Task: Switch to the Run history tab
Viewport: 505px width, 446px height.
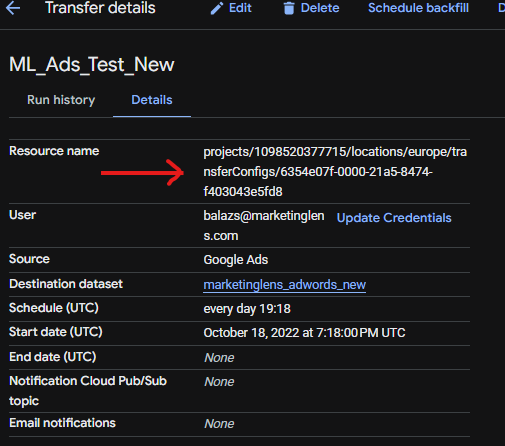Action: click(x=61, y=100)
